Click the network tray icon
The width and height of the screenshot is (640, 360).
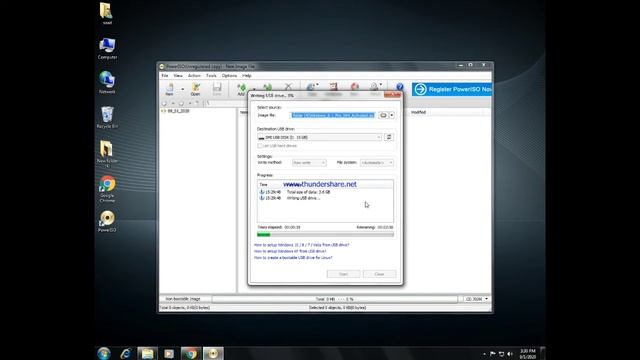click(x=501, y=354)
